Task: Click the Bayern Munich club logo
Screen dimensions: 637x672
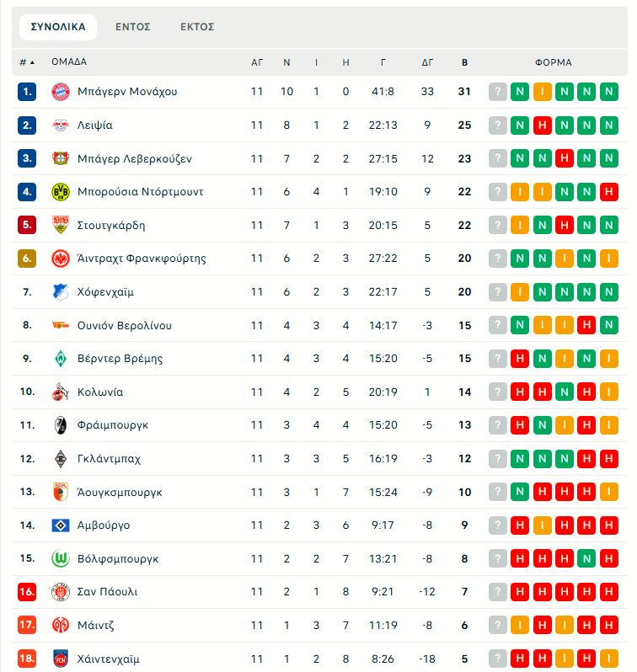Action: [60, 91]
